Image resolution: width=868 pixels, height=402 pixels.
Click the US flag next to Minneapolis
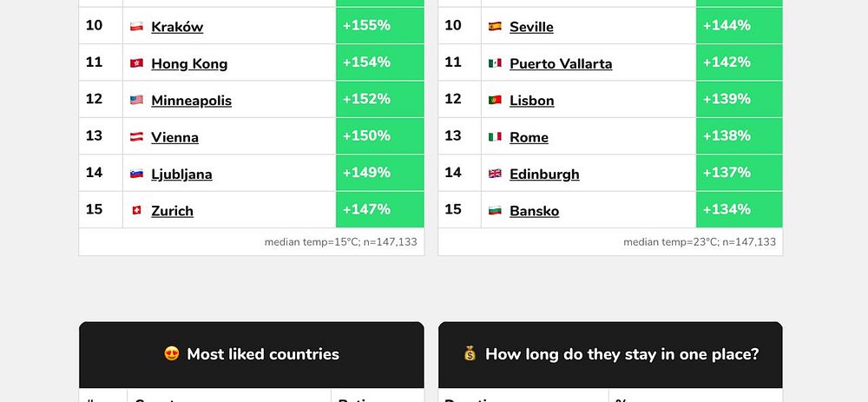[137, 100]
